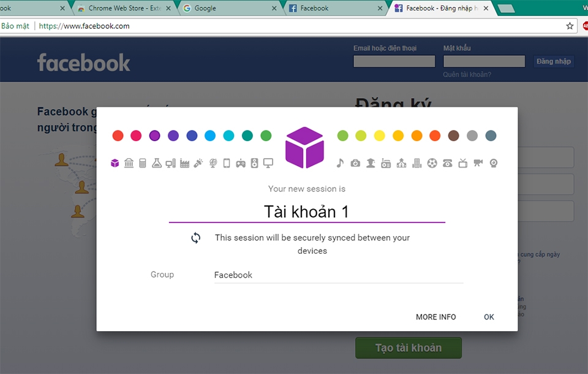588x374 pixels.
Task: Select the game controller session icon
Action: (x=241, y=163)
